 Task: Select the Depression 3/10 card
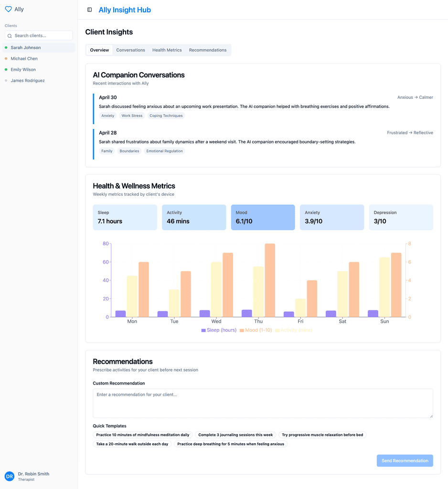click(401, 217)
